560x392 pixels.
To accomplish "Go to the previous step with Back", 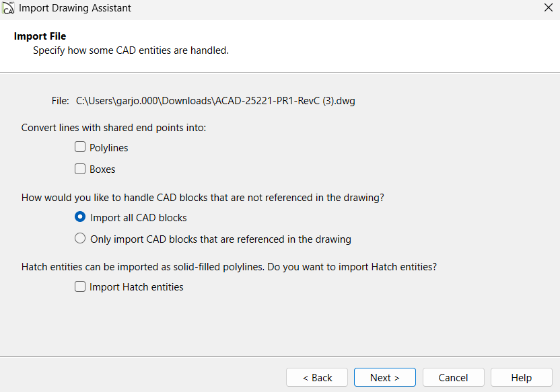I will (317, 377).
